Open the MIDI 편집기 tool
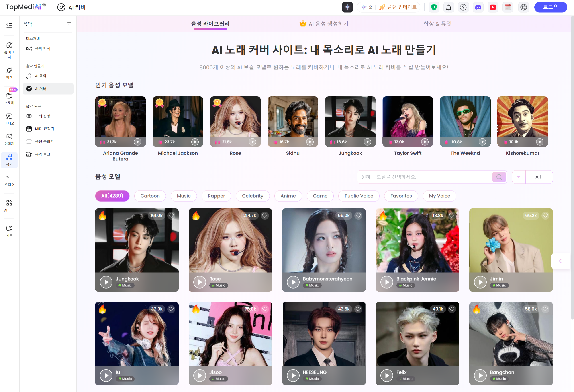Viewport: 574px width, 392px height. tap(48, 129)
